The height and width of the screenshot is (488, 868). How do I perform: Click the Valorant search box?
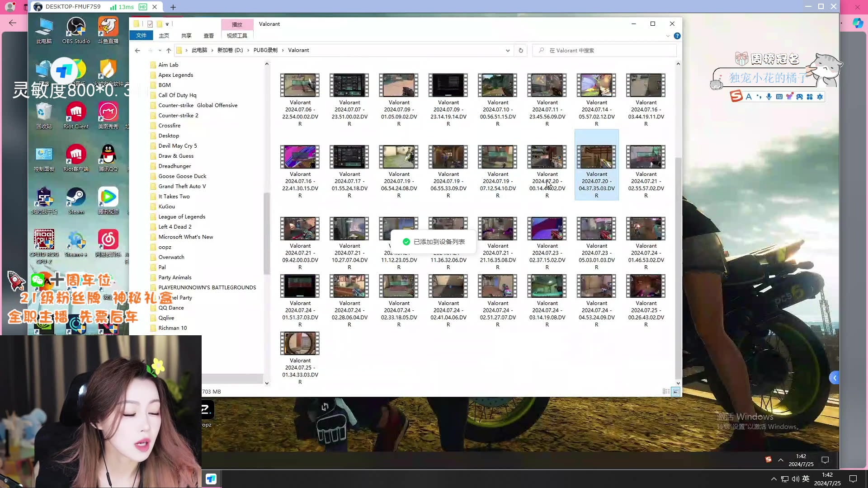point(604,50)
